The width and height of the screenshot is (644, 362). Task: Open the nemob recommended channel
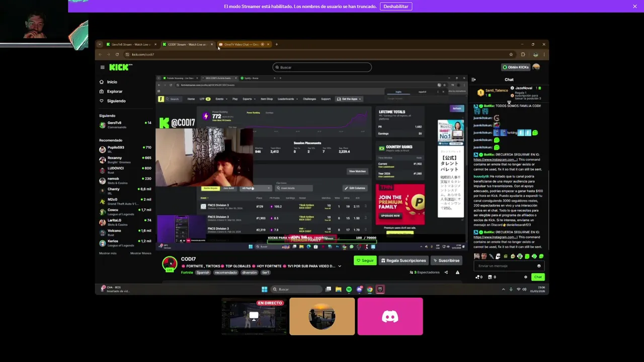pyautogui.click(x=125, y=180)
